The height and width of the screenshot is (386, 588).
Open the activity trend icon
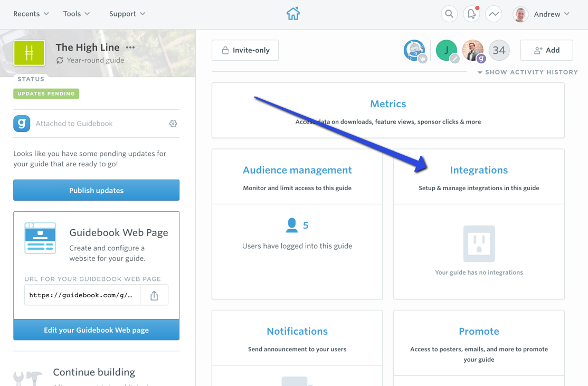[494, 14]
